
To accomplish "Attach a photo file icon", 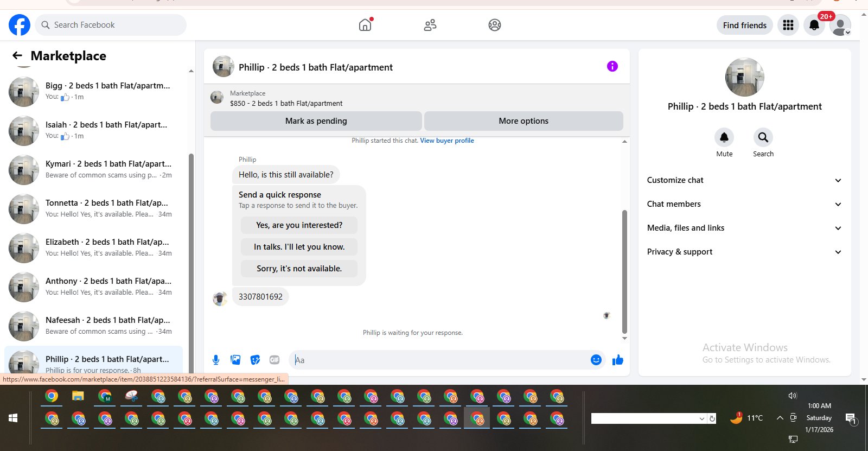I will (235, 360).
